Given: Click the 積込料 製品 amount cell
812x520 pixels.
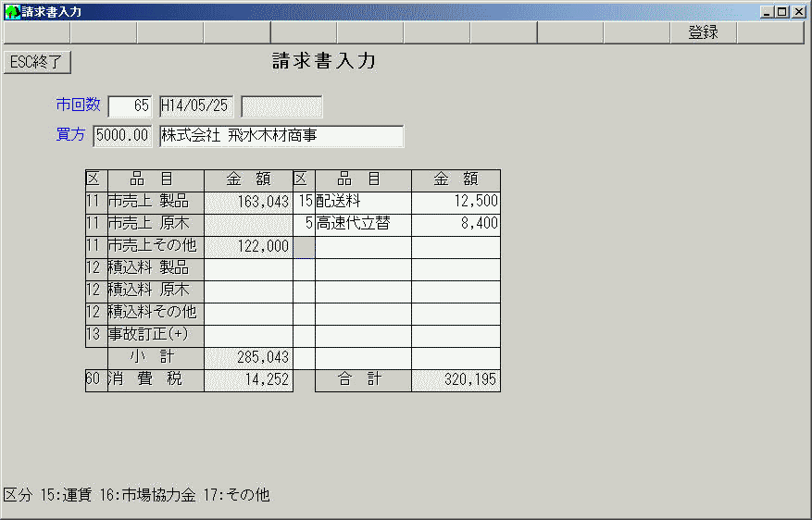Looking at the screenshot, I should (x=248, y=269).
